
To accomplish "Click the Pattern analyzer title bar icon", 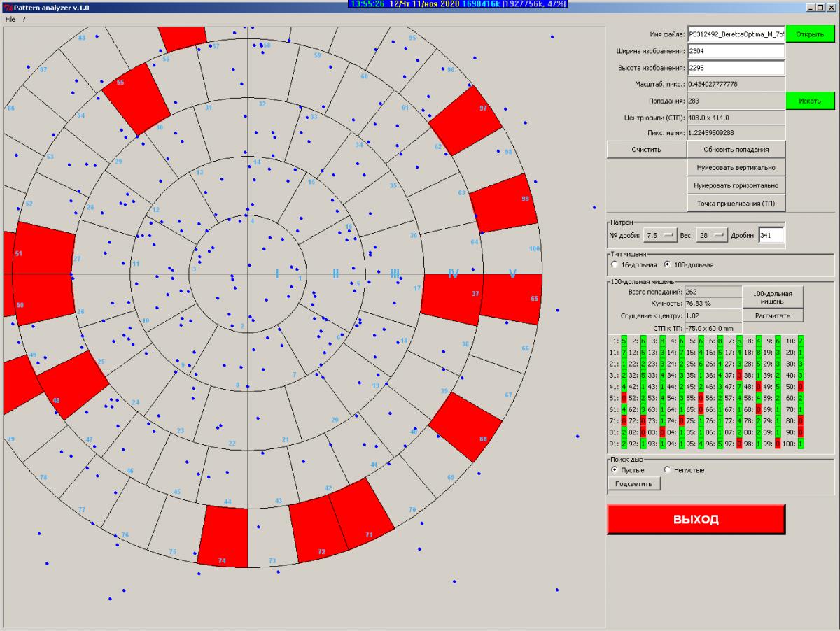I will click(x=7, y=7).
